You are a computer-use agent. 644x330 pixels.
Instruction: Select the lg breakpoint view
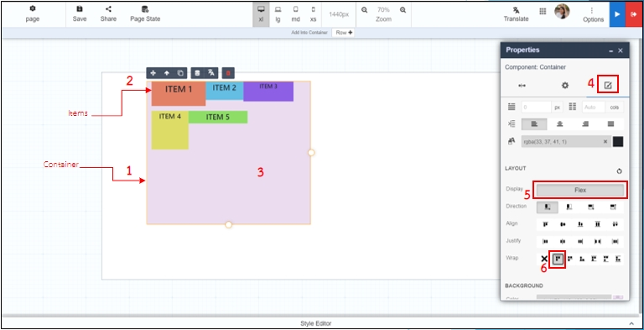click(278, 13)
